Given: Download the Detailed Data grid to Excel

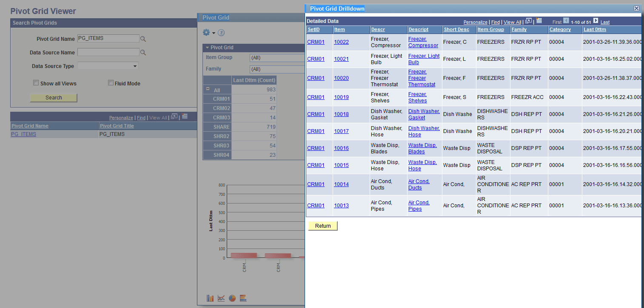Looking at the screenshot, I should tap(539, 20).
